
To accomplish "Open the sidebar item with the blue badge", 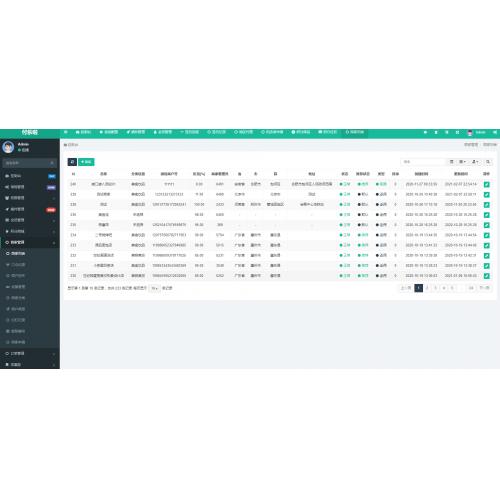I will click(x=30, y=176).
